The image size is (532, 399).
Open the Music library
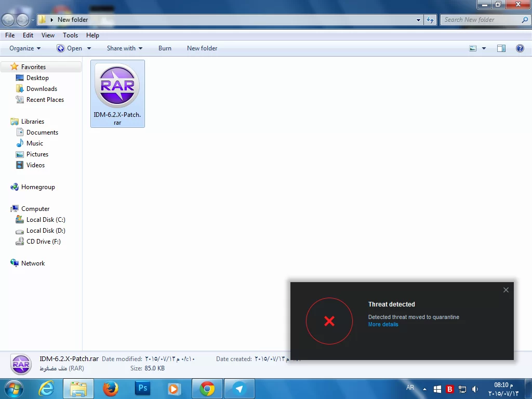[35, 143]
